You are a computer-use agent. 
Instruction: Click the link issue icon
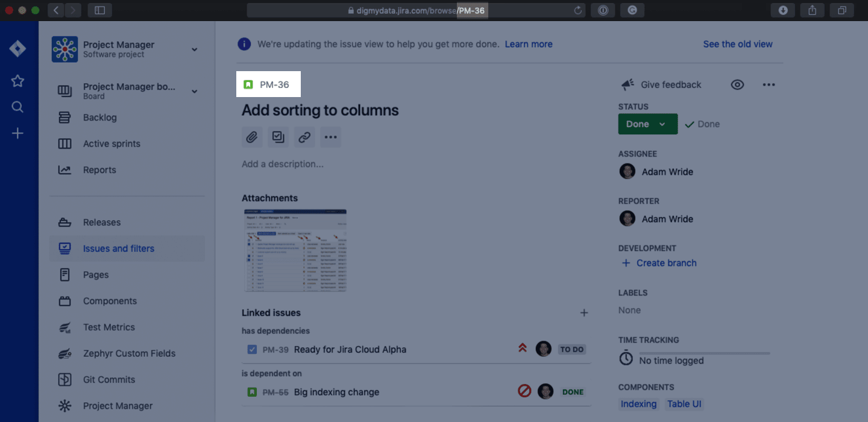pos(304,137)
